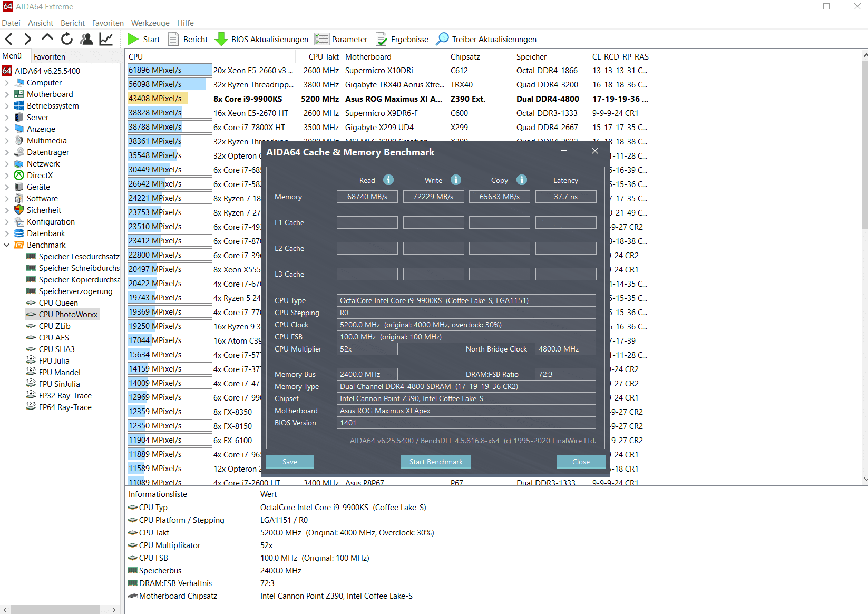Open the Datei menu
This screenshot has height=614, width=868.
pos(11,23)
